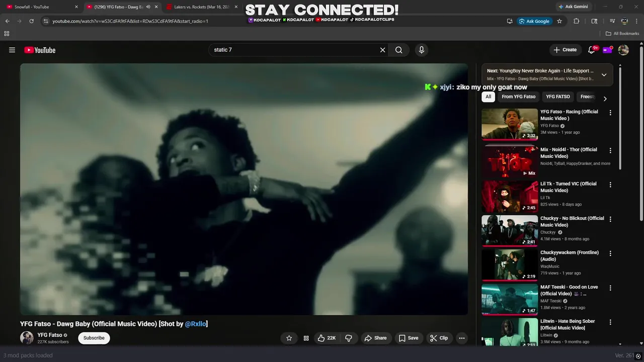Save the video to a playlist
Image resolution: width=644 pixels, height=362 pixels.
(x=409, y=338)
